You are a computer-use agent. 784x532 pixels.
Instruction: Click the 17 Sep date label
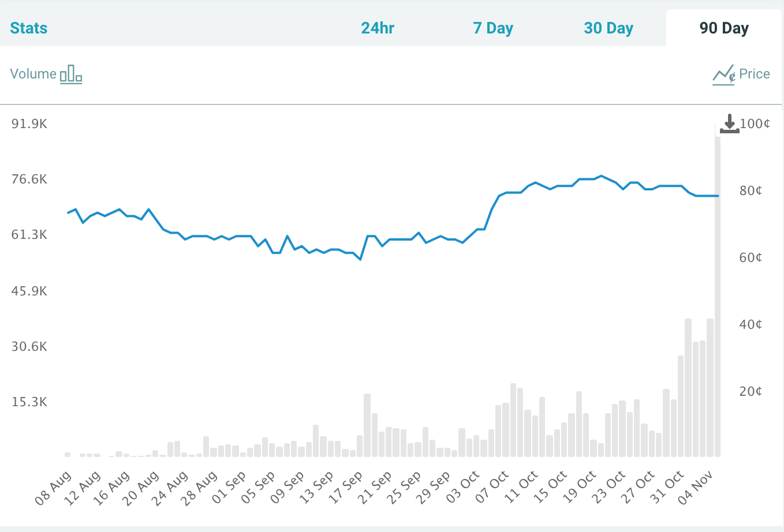click(345, 488)
